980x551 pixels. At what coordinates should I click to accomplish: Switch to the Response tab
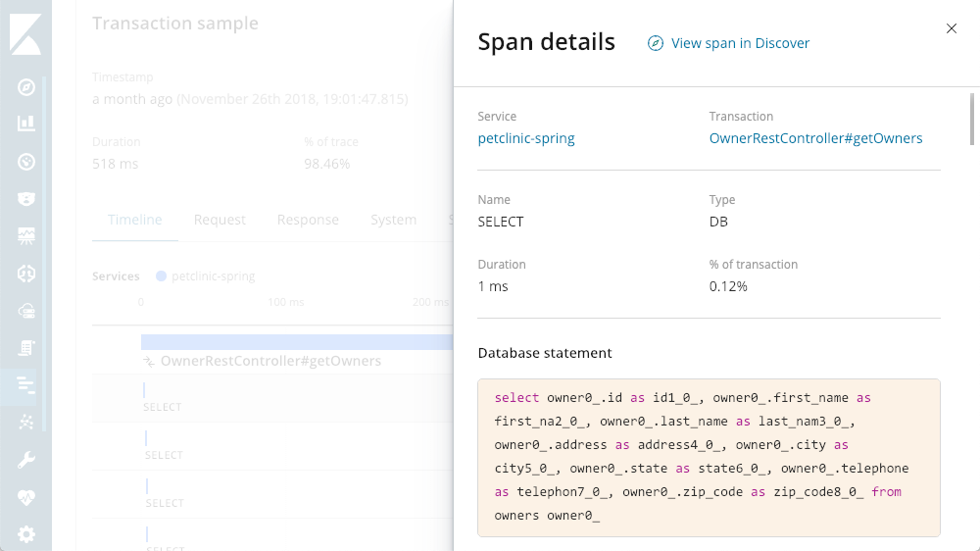(x=308, y=221)
